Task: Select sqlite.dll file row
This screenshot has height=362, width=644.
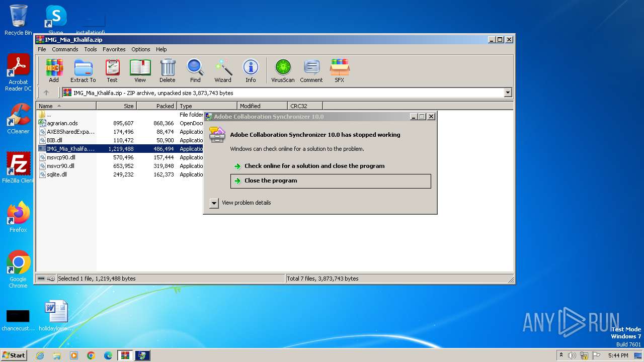Action: [x=120, y=174]
